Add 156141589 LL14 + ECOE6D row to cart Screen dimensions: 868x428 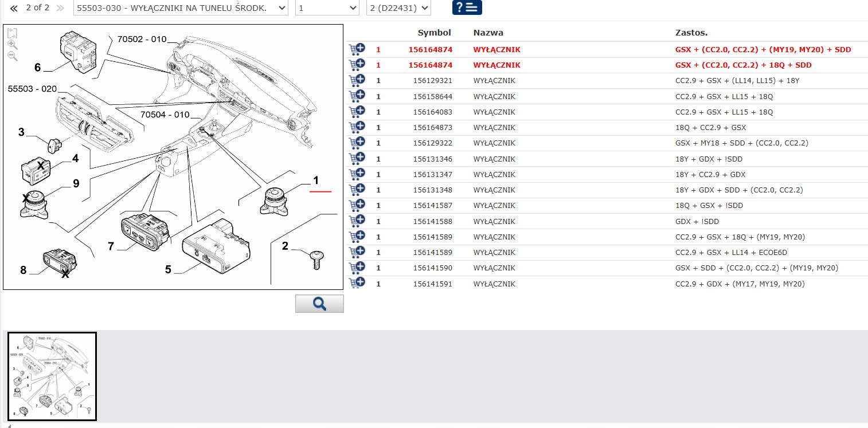[357, 252]
